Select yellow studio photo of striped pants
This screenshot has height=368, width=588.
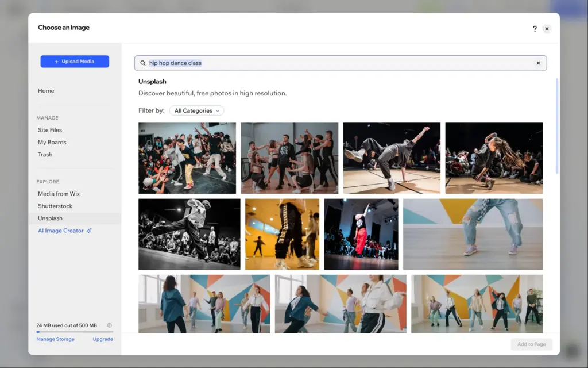283,235
